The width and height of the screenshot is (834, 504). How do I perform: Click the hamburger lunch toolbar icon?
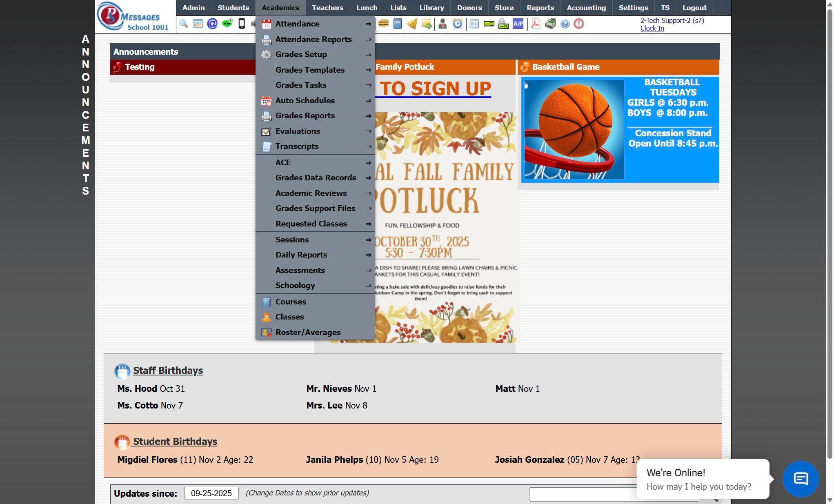click(383, 24)
